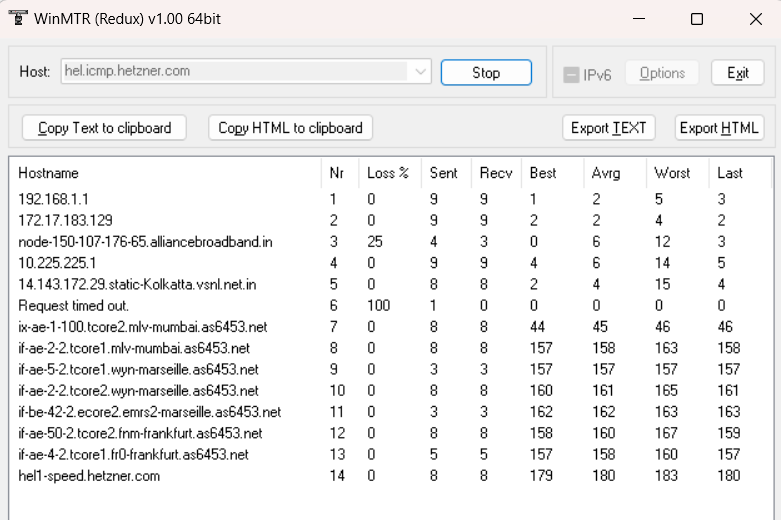Image resolution: width=781 pixels, height=520 pixels.
Task: Maximize the WinMTR window
Action: 697,19
